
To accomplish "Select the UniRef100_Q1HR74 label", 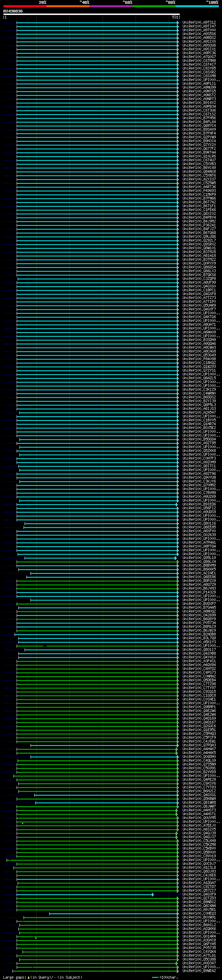I will coord(199,424).
